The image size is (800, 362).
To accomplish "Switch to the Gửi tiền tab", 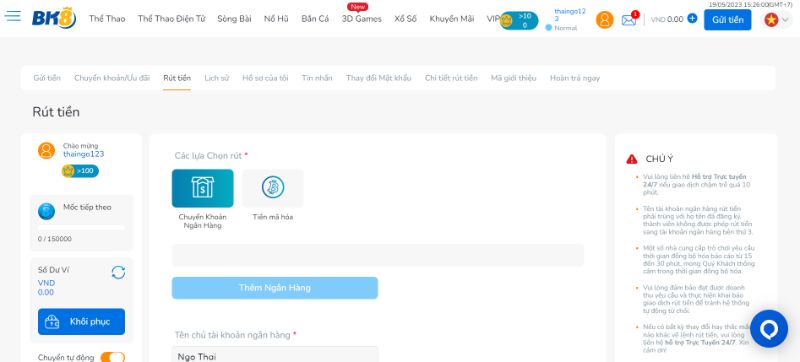I will pos(47,78).
